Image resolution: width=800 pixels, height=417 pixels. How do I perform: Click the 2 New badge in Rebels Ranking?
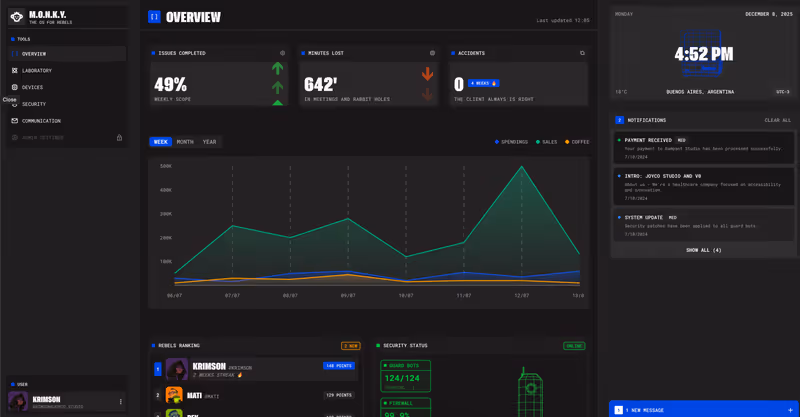(x=351, y=346)
